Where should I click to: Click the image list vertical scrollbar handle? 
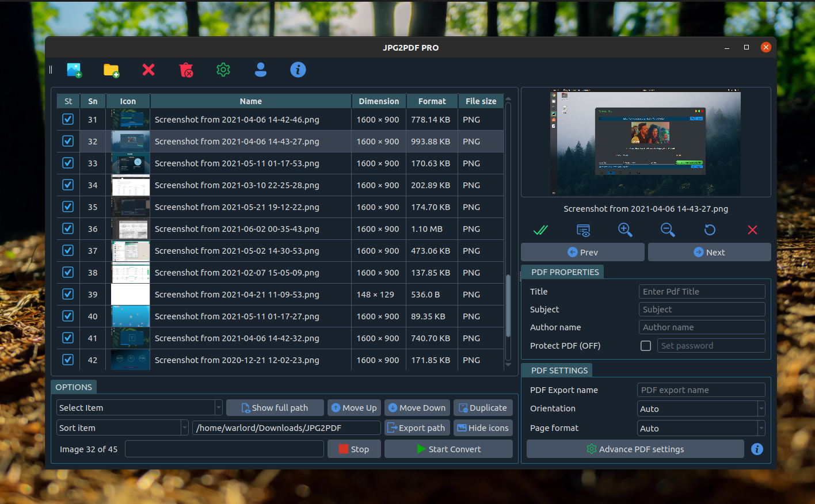click(508, 306)
